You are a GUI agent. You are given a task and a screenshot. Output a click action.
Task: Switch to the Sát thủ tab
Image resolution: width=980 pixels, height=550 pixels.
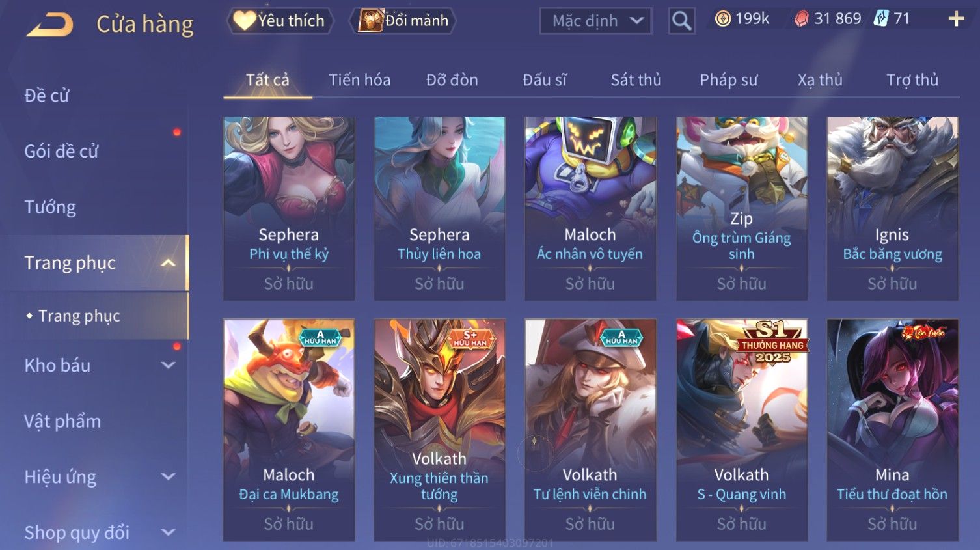point(636,80)
